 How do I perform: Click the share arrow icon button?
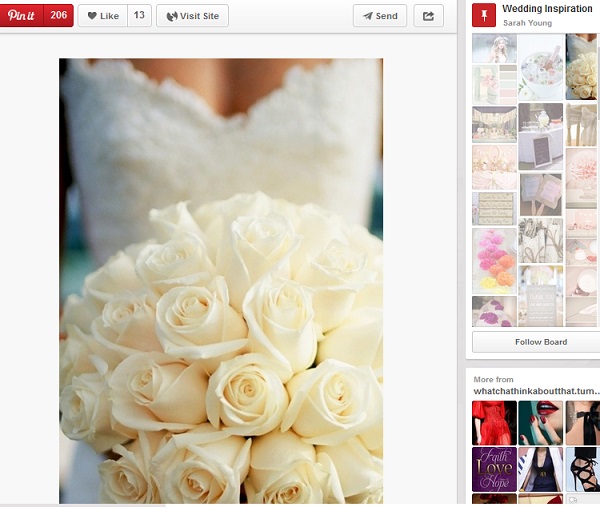point(428,16)
